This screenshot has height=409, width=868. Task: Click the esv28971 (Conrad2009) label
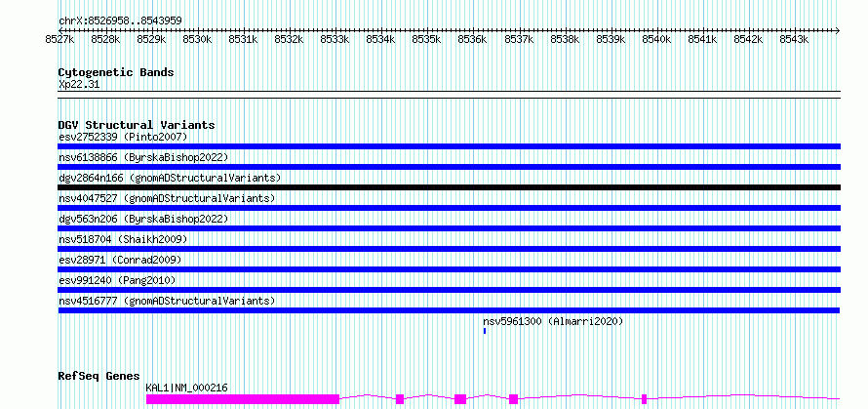(120, 260)
